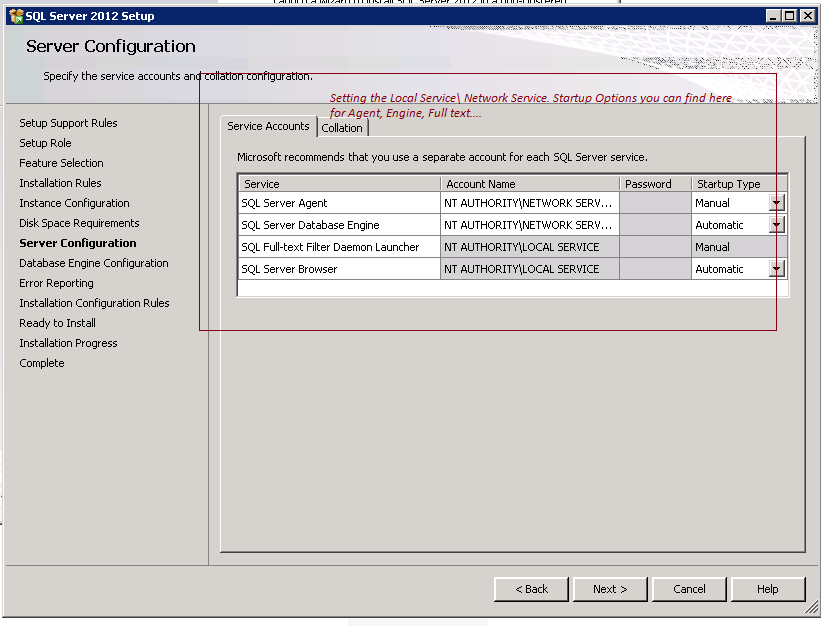The height and width of the screenshot is (626, 821).
Task: Click Manual startup type of Full-text Launcher
Action: click(739, 247)
